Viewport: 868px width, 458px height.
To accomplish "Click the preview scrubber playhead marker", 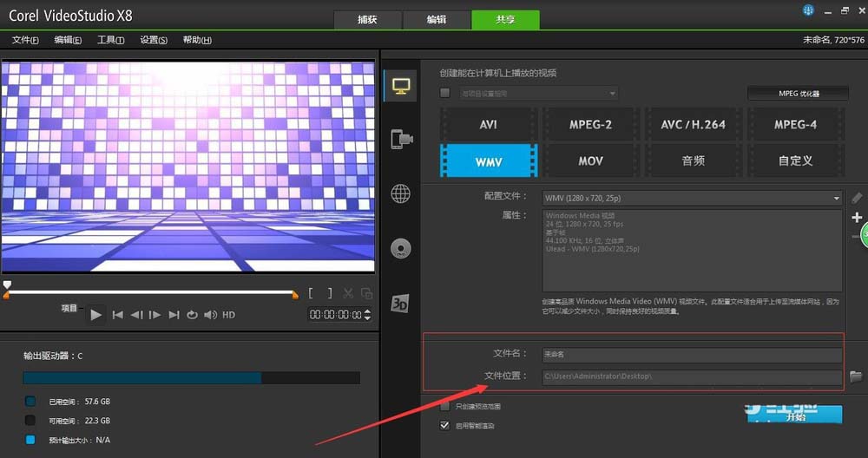I will (7, 285).
